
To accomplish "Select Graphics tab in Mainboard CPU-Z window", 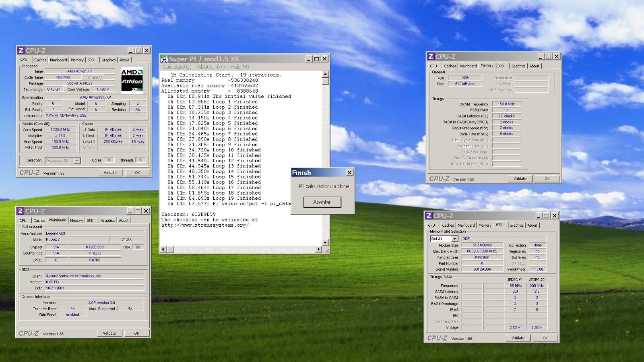I will [x=107, y=221].
